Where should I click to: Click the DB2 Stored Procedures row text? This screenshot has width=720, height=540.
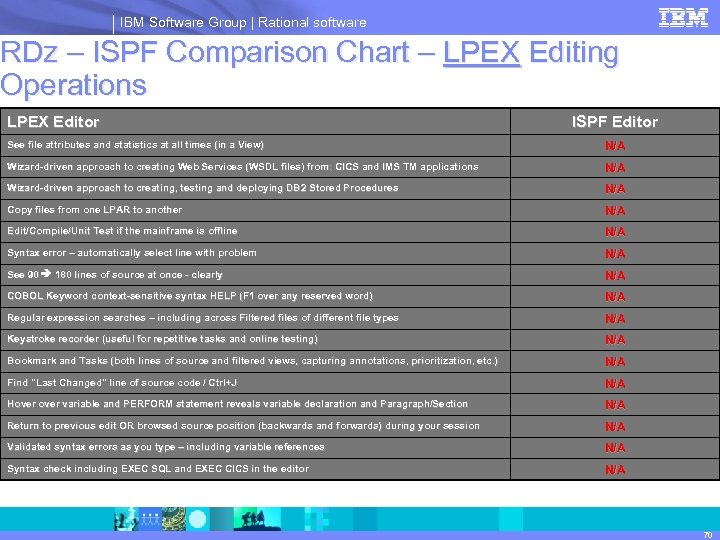coord(202,188)
